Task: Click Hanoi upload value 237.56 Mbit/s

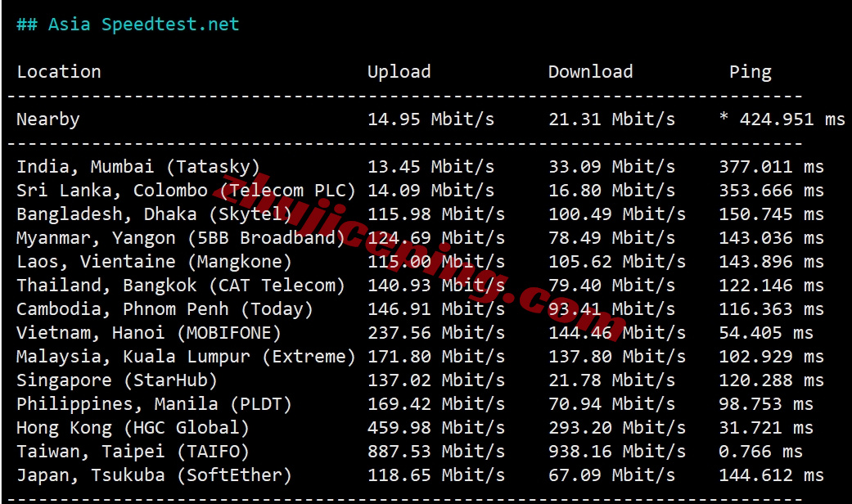Action: 436,333
